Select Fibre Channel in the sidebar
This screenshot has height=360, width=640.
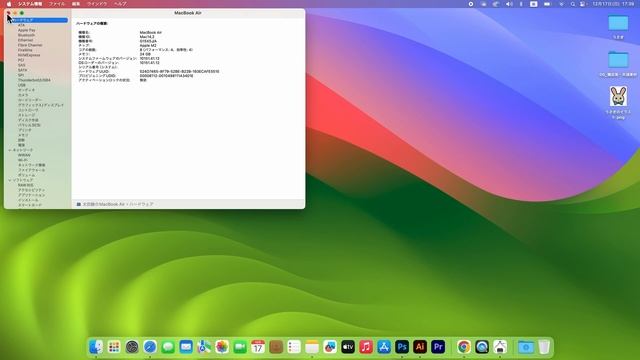click(x=30, y=45)
